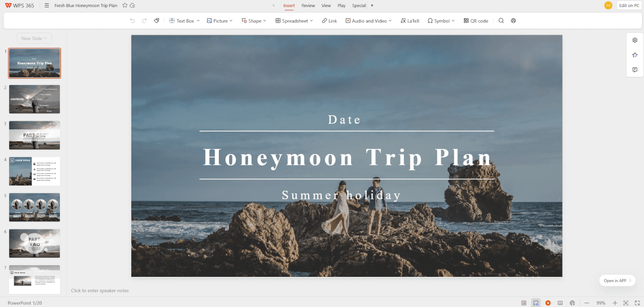The image size is (644, 307).
Task: Click the Open in APP button
Action: pos(617,280)
